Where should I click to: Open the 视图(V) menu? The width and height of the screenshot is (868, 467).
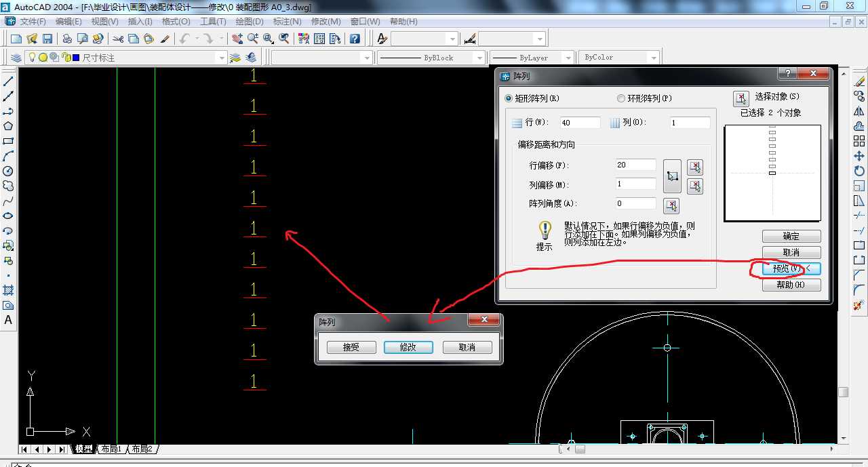click(105, 22)
